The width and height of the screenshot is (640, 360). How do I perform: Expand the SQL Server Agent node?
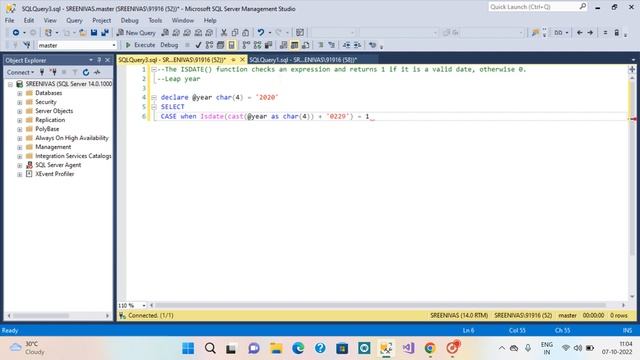coord(20,165)
